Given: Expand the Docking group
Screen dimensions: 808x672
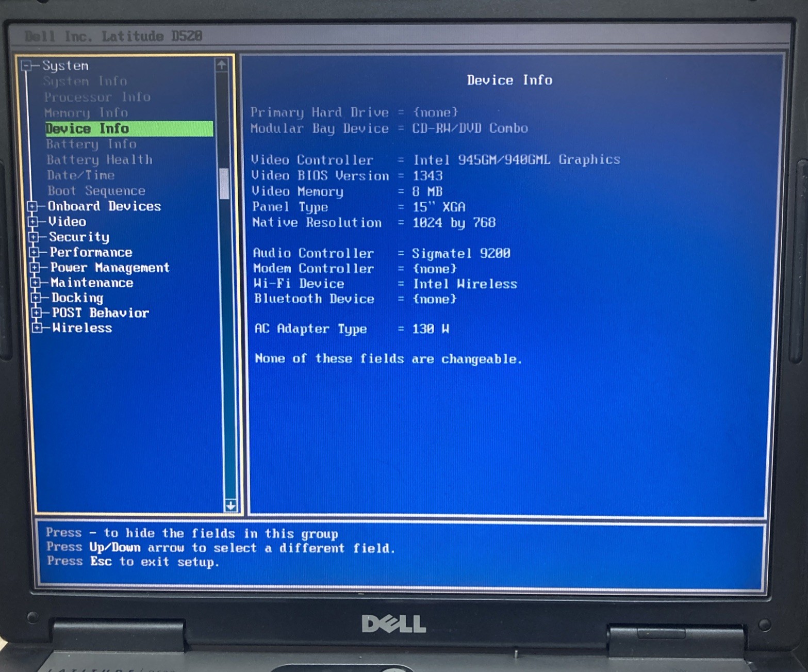Looking at the screenshot, I should coord(37,298).
